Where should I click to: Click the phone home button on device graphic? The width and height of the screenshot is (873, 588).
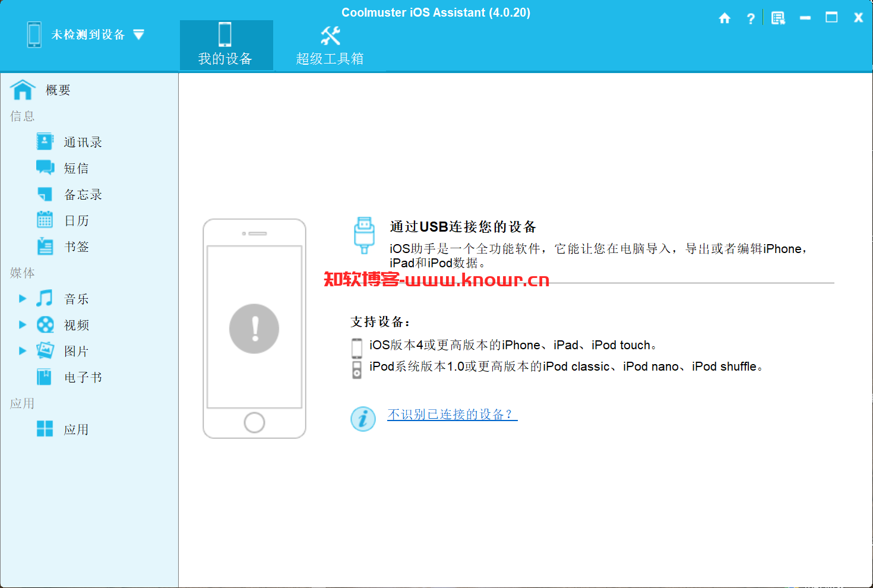pos(254,422)
